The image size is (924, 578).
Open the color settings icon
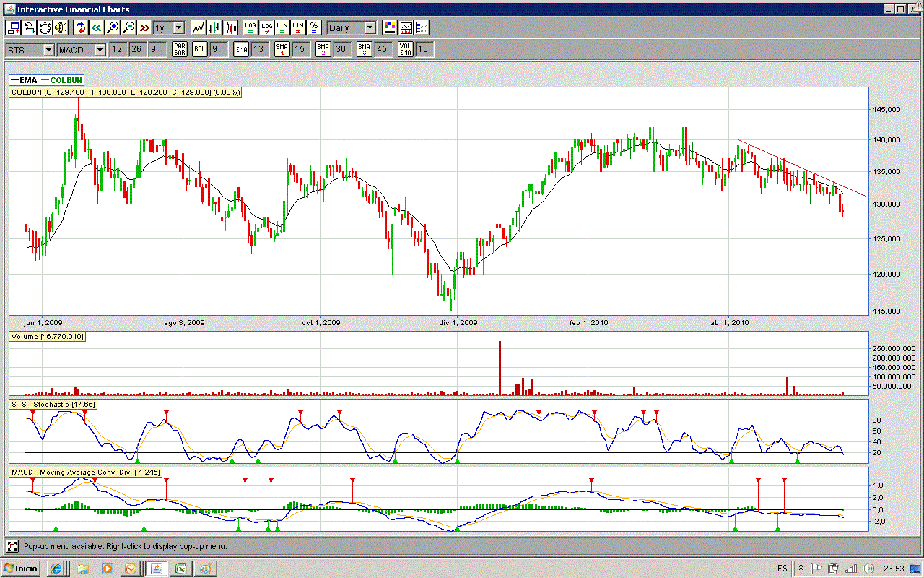coord(390,27)
